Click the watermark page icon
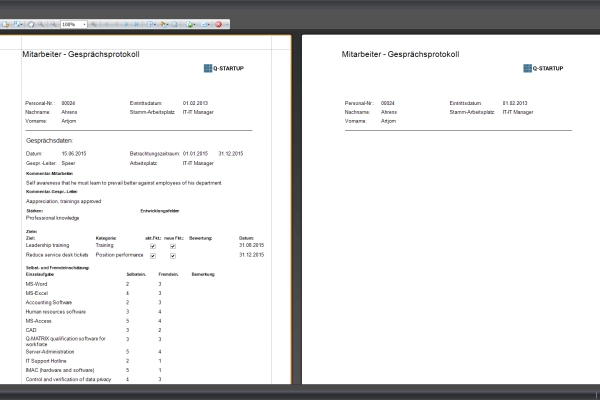 coord(174,24)
